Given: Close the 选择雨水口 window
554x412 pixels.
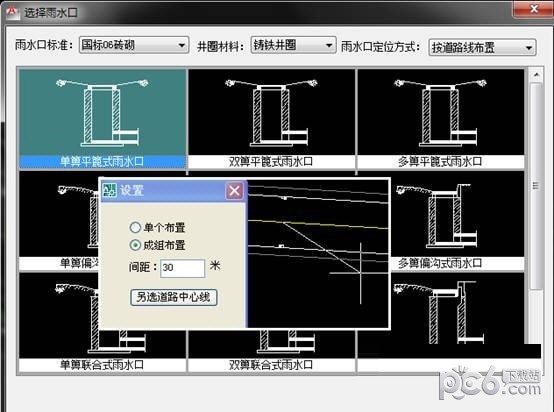Looking at the screenshot, I should [x=534, y=8].
